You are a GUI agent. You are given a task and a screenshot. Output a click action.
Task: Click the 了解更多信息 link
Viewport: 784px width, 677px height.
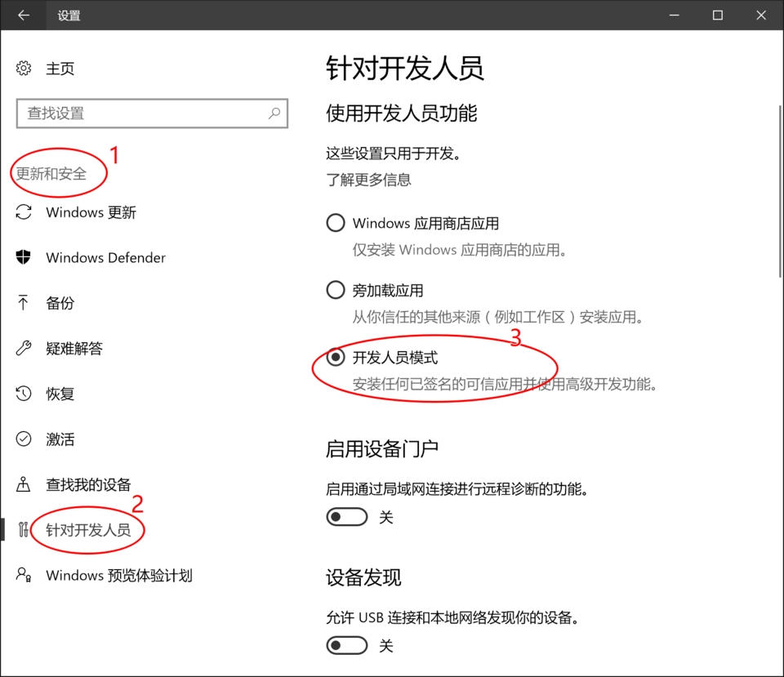pyautogui.click(x=368, y=180)
